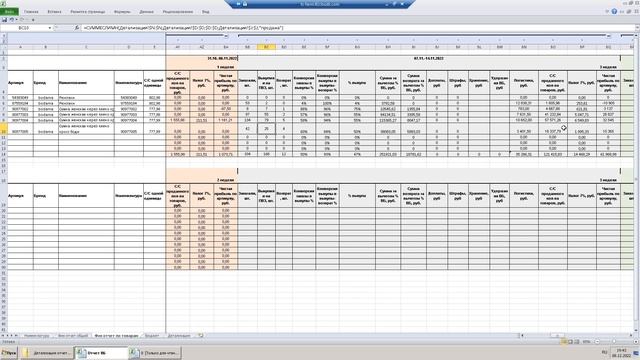Screen dimensions: 640x360
Task: Select the highlighted BC column header
Action: [266, 47]
